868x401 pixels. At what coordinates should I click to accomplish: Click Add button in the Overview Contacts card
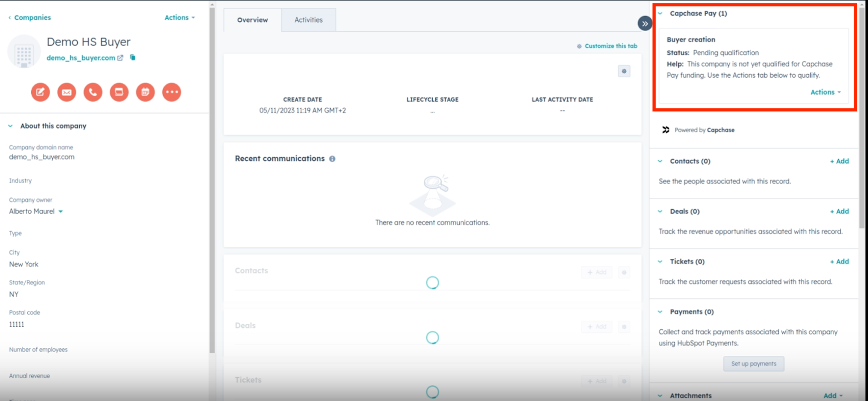click(x=597, y=272)
